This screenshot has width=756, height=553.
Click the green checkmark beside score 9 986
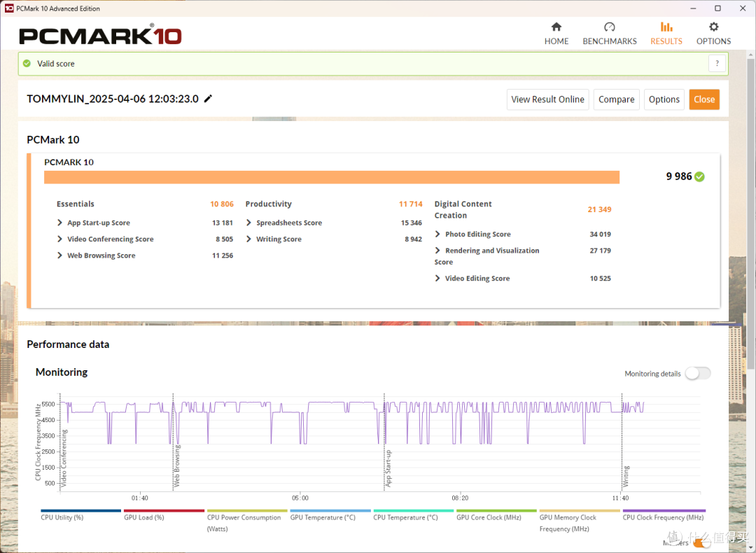[x=699, y=177]
